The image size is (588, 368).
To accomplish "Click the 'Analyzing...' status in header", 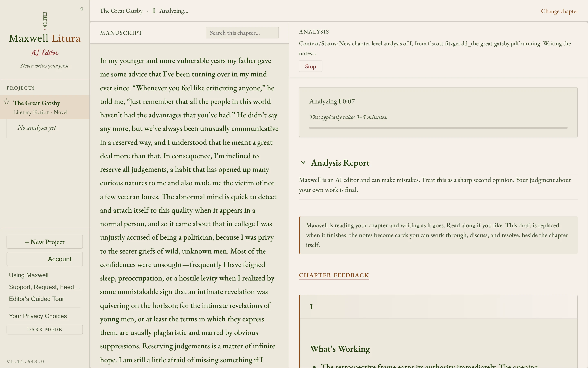I will pos(174,11).
